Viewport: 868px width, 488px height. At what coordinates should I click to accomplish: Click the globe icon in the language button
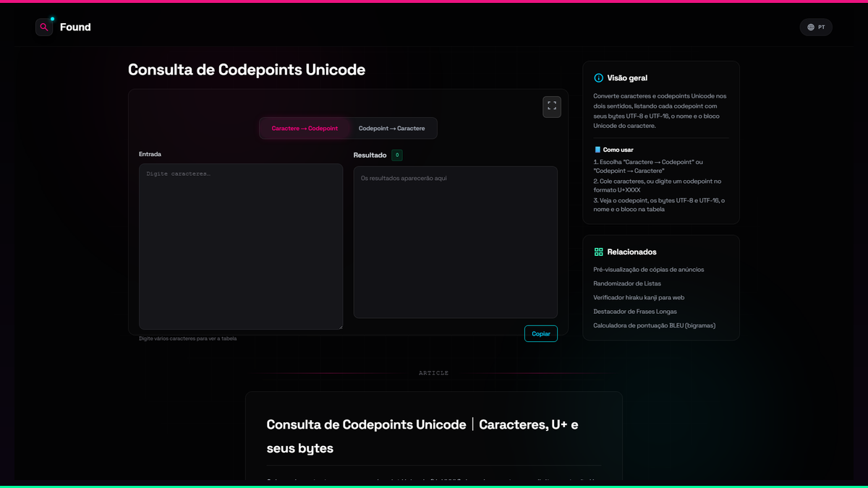811,27
